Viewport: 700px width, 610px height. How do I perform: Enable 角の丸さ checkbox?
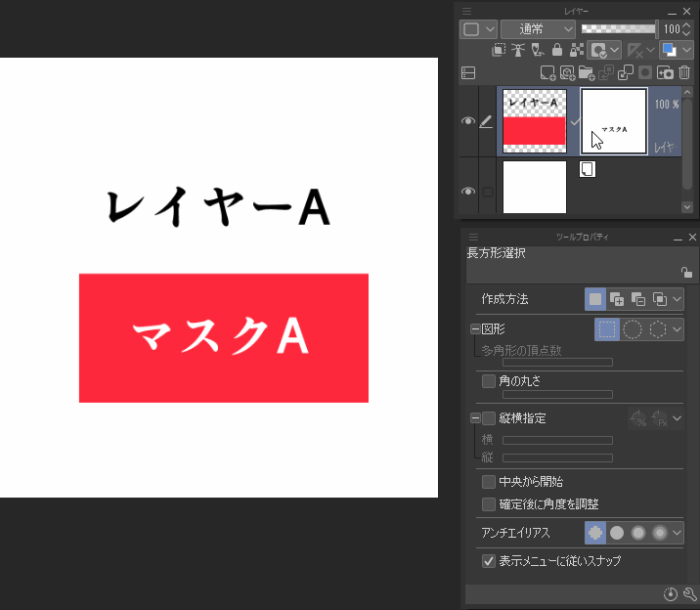click(489, 381)
